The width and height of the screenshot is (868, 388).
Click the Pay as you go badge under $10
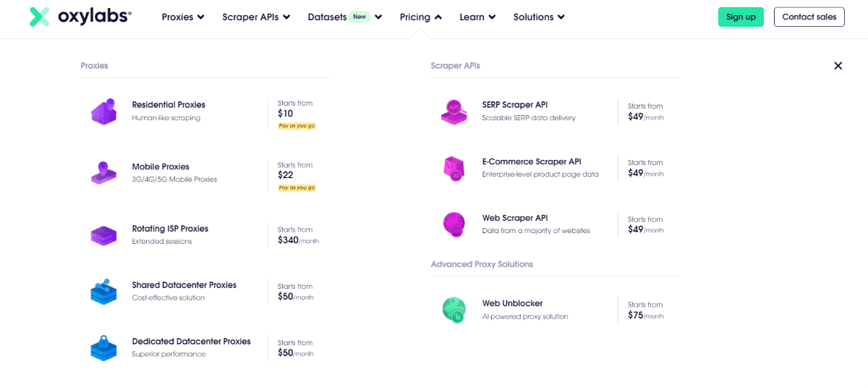coord(297,126)
